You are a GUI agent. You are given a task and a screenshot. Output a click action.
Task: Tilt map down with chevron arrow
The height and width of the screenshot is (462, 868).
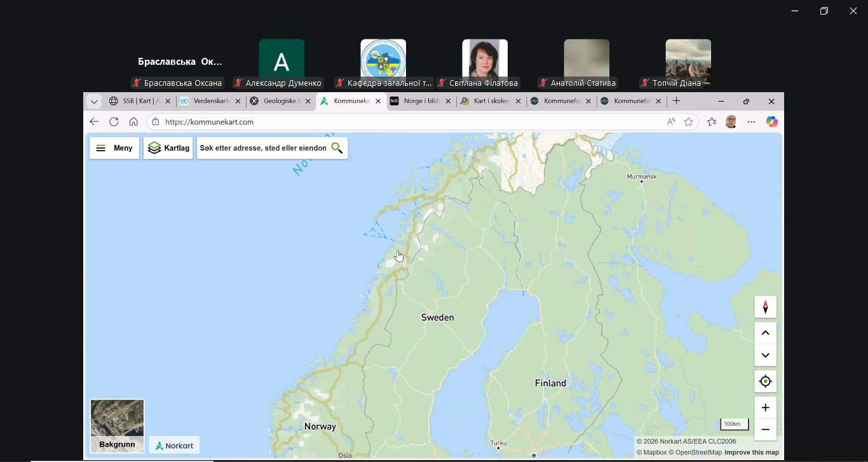click(765, 355)
